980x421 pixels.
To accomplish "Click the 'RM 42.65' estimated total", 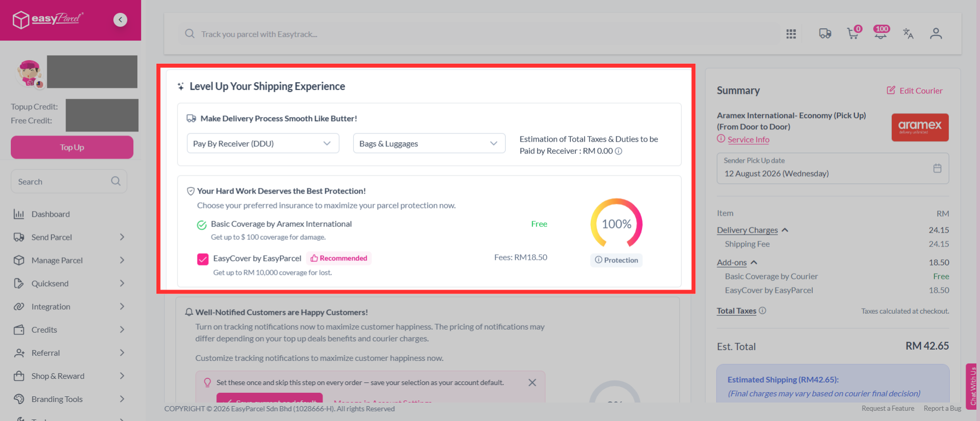I will [927, 346].
